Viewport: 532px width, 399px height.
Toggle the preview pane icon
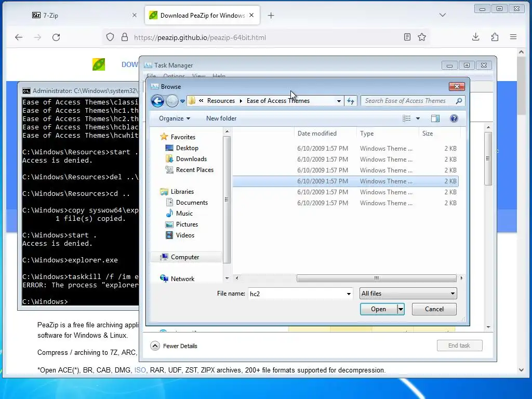[x=435, y=118]
